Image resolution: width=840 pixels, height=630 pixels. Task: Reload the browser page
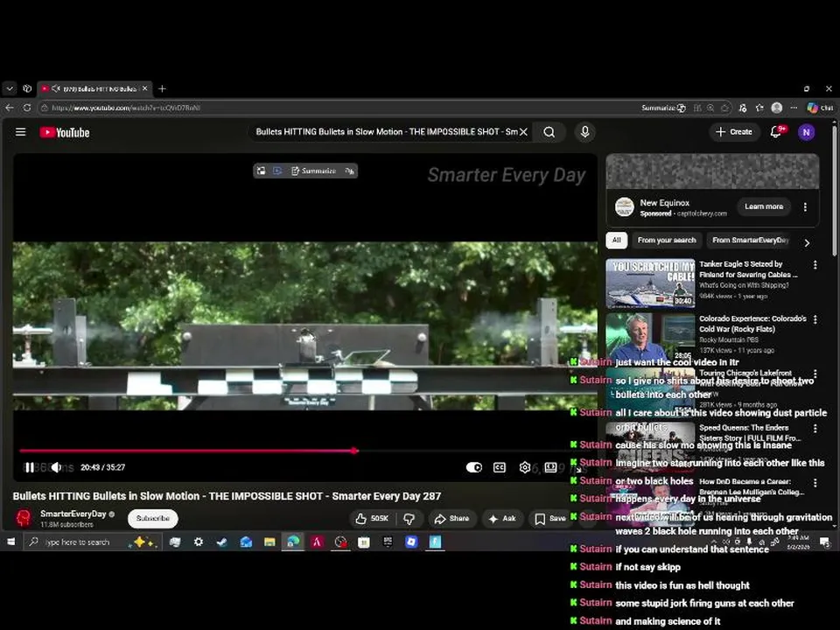tap(27, 108)
